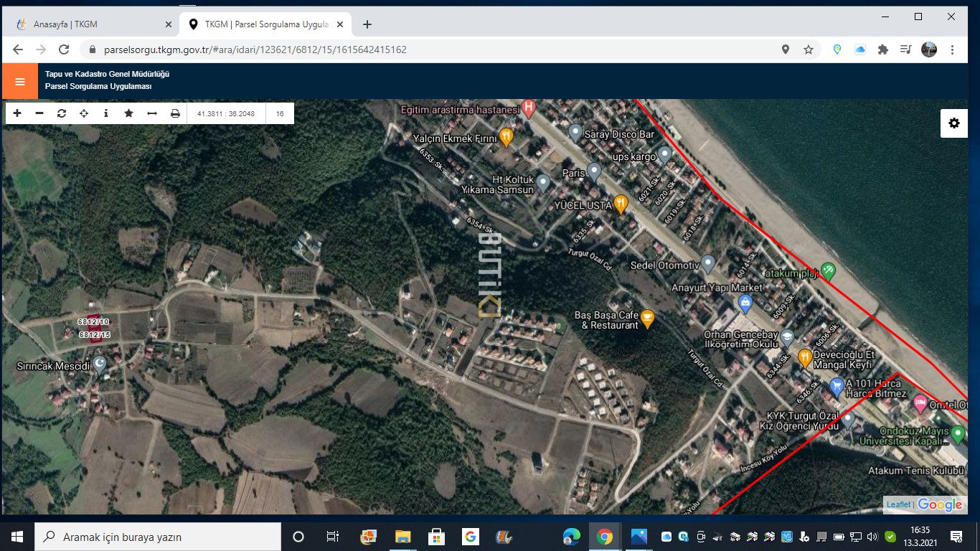Viewport: 980px width, 551px height.
Task: Click the zoom level value 16
Action: coord(280,113)
